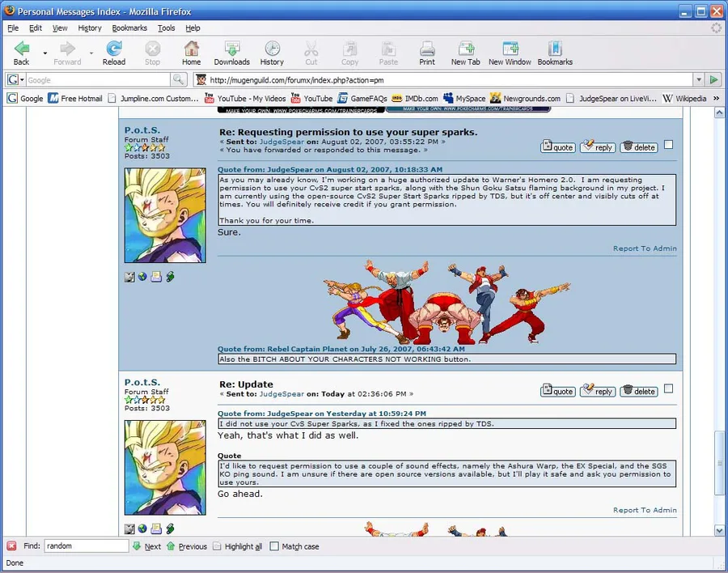
Task: Print the page with Print icon
Action: click(427, 53)
